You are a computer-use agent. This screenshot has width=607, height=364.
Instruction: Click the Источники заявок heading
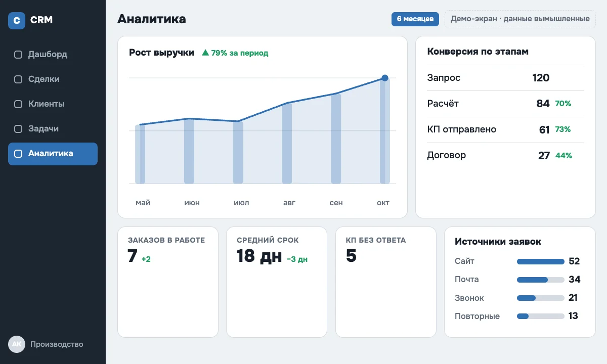tap(498, 242)
